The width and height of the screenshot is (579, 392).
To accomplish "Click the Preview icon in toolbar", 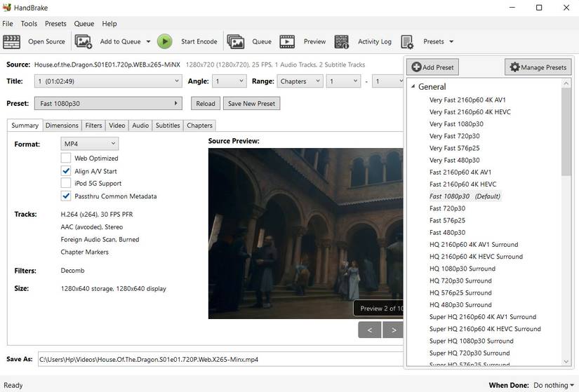I will (288, 42).
